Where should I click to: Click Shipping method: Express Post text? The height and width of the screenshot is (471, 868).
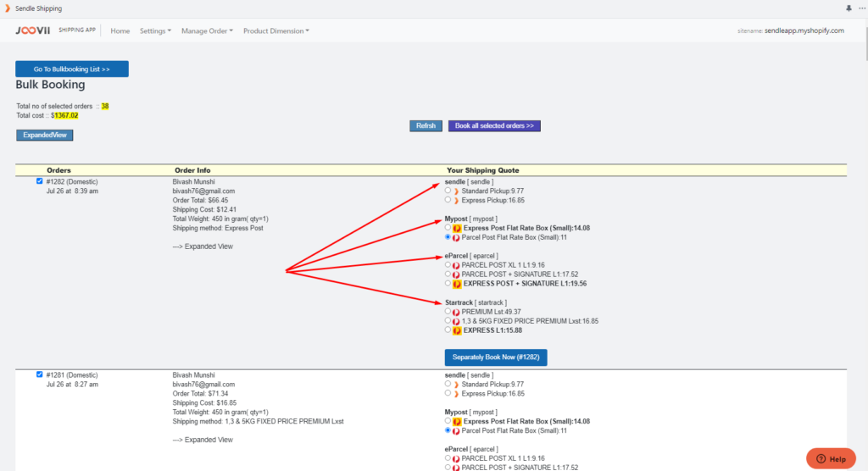click(x=218, y=228)
